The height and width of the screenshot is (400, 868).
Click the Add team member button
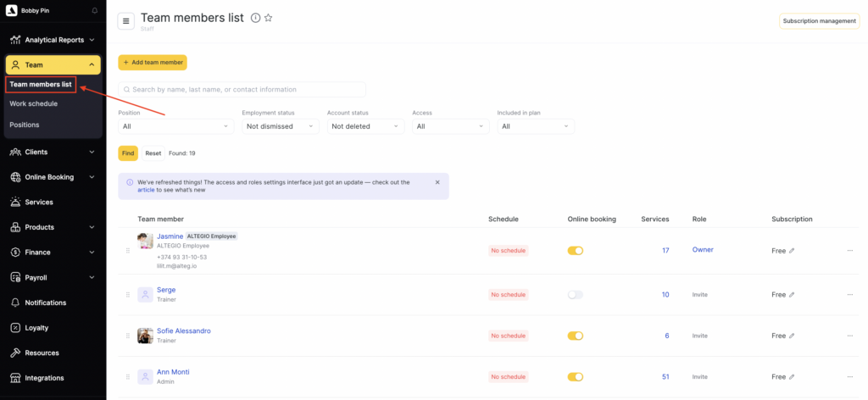click(x=153, y=63)
